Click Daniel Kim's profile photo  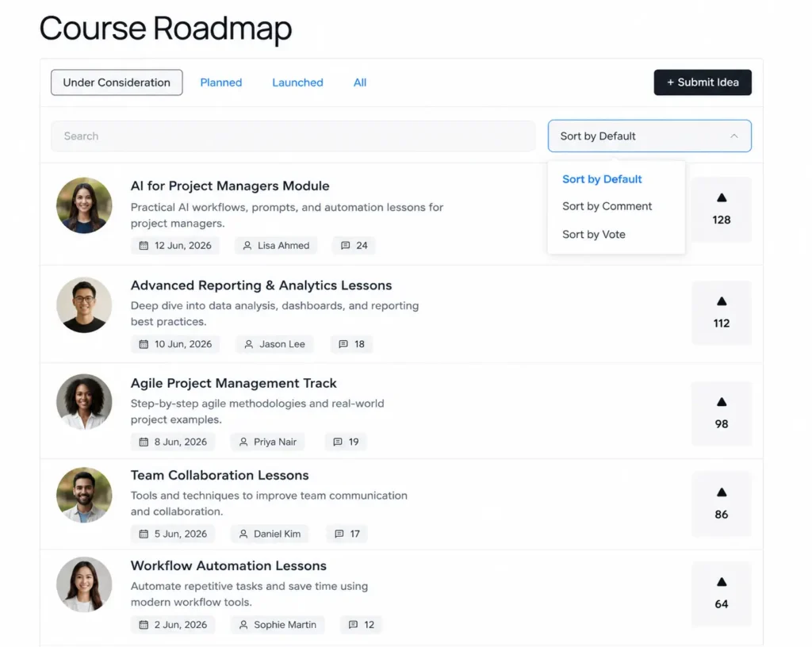click(x=84, y=495)
